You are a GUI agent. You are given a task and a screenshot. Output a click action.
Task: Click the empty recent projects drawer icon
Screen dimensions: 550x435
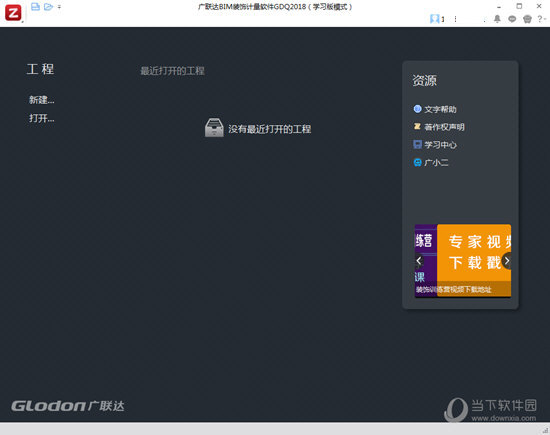click(214, 128)
